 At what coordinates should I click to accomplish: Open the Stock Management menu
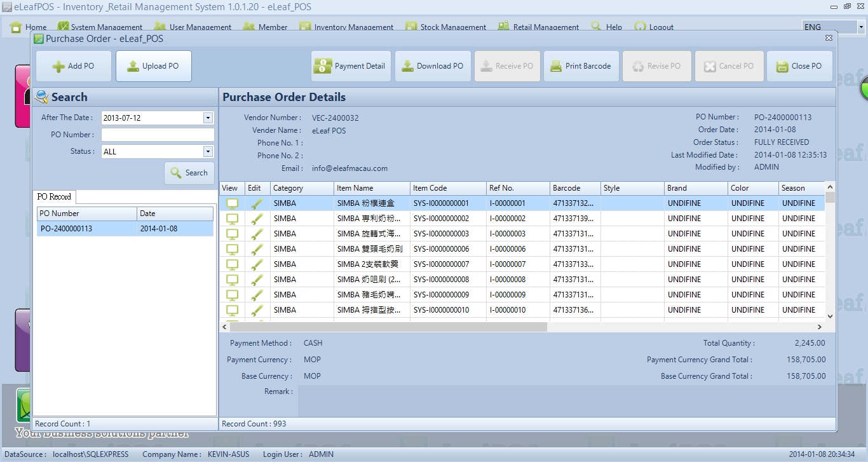(452, 27)
